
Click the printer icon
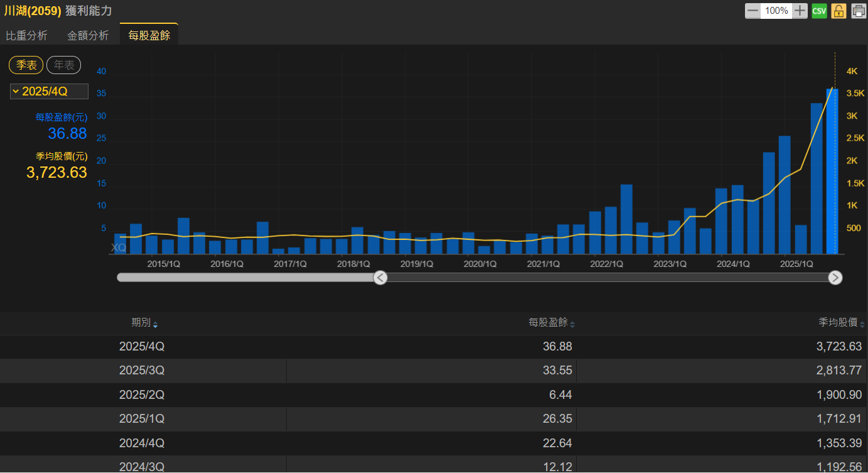(x=858, y=11)
